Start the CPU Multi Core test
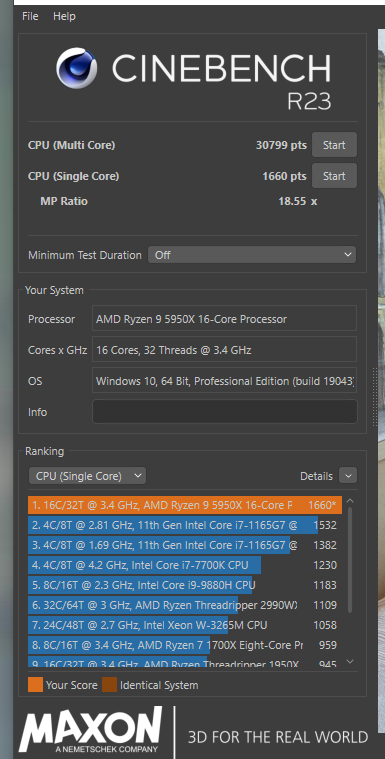385x759 pixels. coord(334,145)
